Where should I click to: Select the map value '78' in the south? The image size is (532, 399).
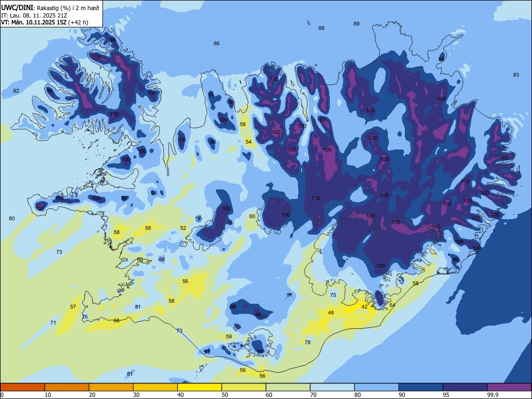[307, 342]
